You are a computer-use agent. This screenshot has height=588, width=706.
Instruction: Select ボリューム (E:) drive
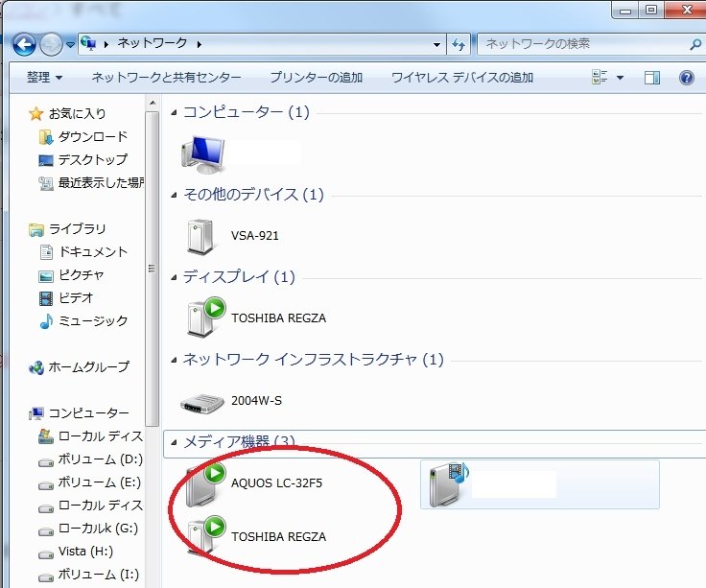pyautogui.click(x=89, y=482)
